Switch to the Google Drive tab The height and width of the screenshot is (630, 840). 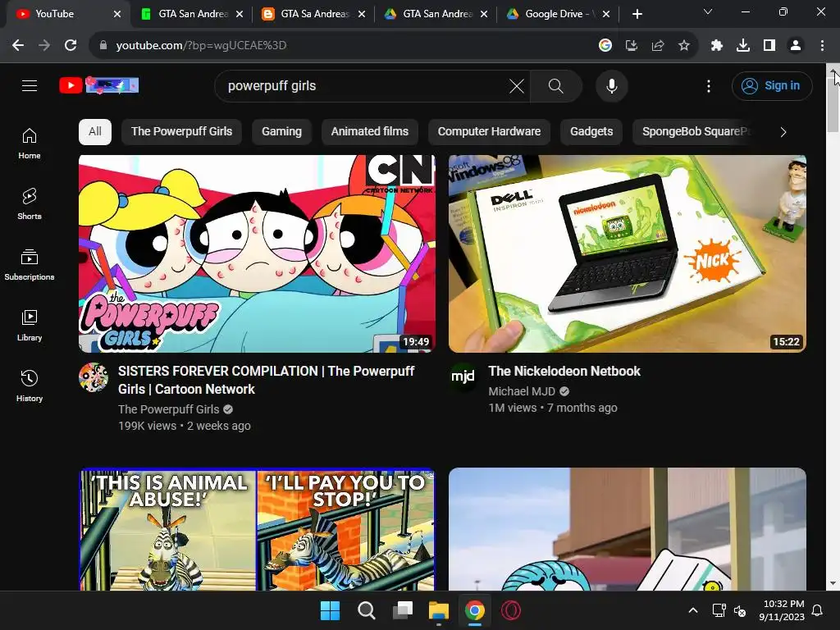559,14
